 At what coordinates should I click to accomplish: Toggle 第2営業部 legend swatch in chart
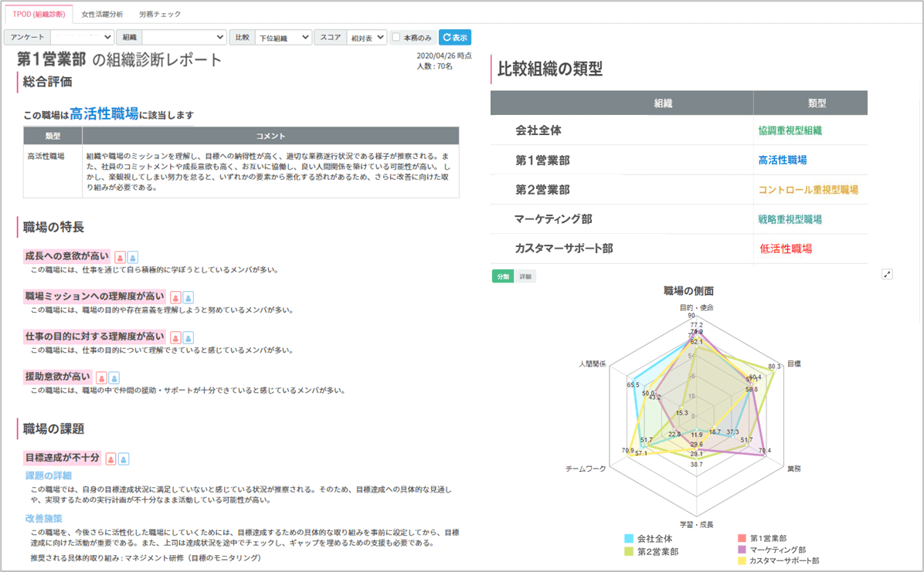coord(629,551)
